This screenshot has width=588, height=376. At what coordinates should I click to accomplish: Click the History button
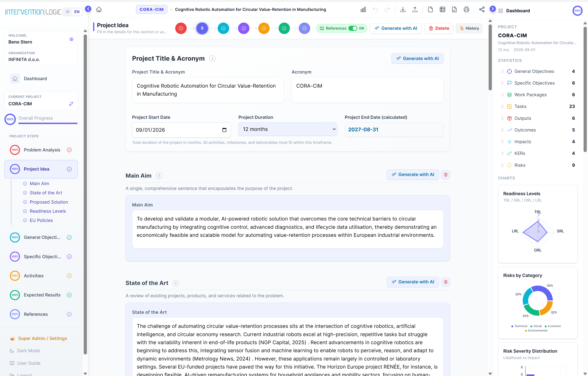tap(469, 28)
